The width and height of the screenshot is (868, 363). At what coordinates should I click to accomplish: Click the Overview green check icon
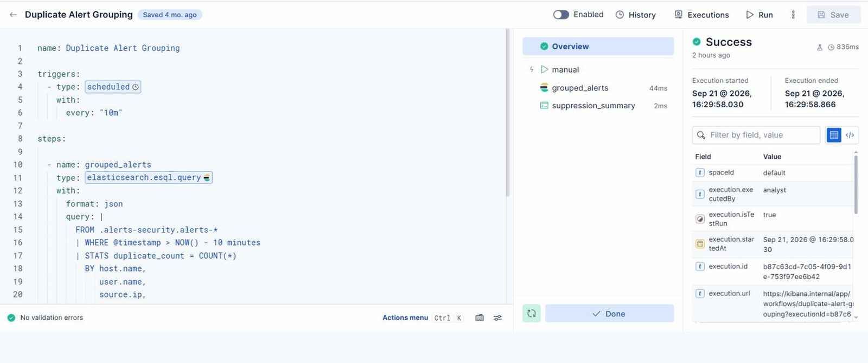[x=544, y=47]
